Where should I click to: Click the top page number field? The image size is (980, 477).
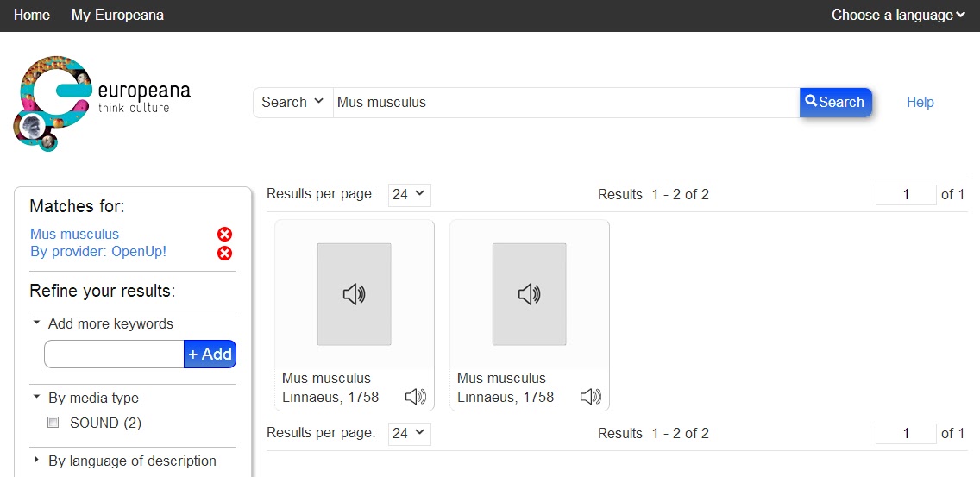click(906, 195)
